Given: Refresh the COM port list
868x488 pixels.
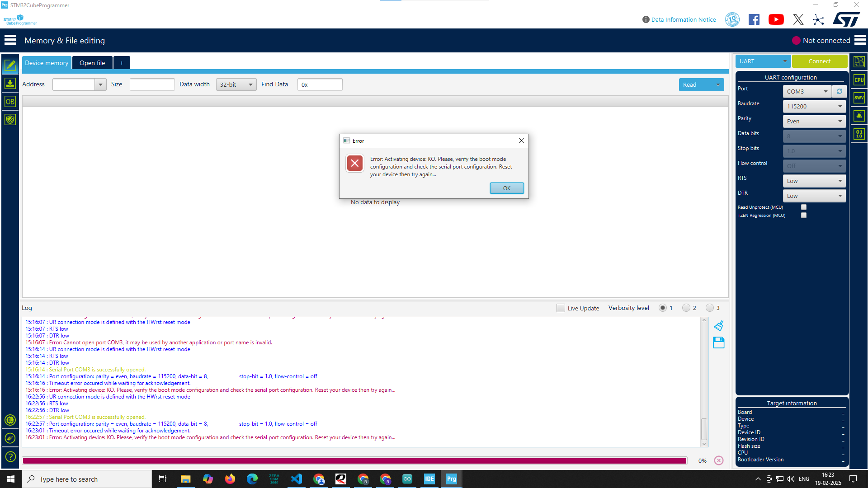Looking at the screenshot, I should pyautogui.click(x=840, y=91).
